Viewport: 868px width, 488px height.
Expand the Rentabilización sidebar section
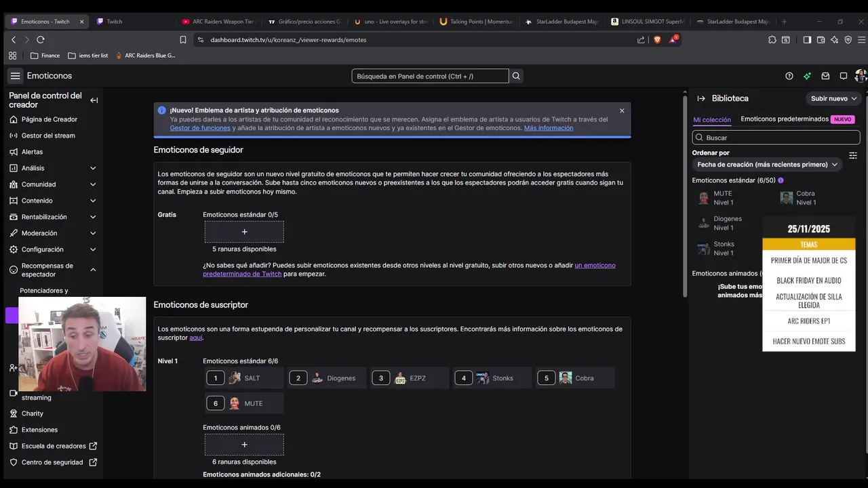[x=93, y=217]
